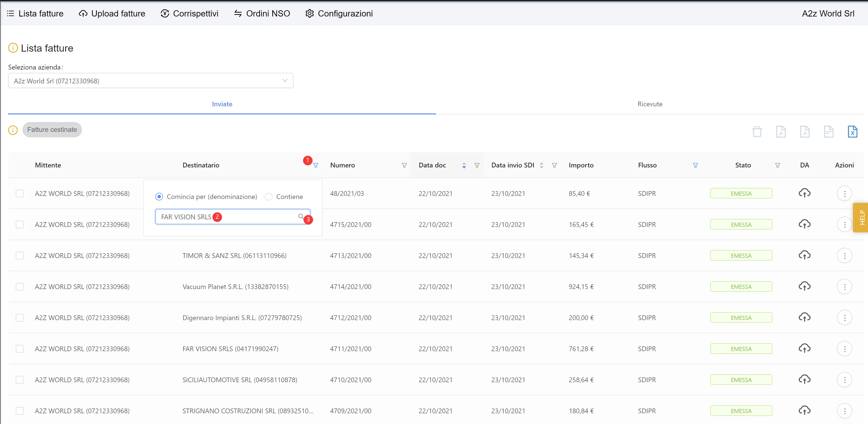Sort by Data doc column arrows
868x424 pixels.
tap(464, 165)
